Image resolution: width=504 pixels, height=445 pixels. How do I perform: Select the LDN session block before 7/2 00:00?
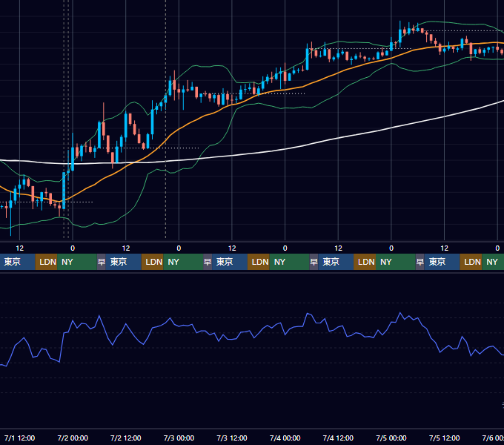coord(46,262)
